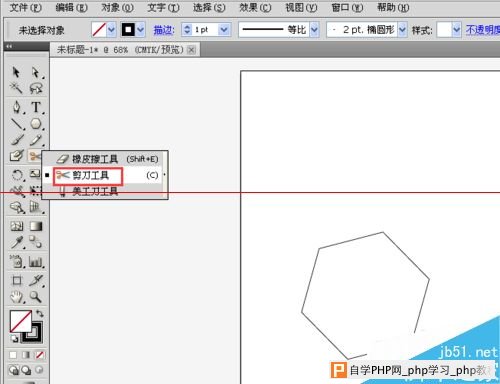Adjust stroke weight stepper arrows
Image resolution: width=500 pixels, height=384 pixels.
tap(187, 30)
